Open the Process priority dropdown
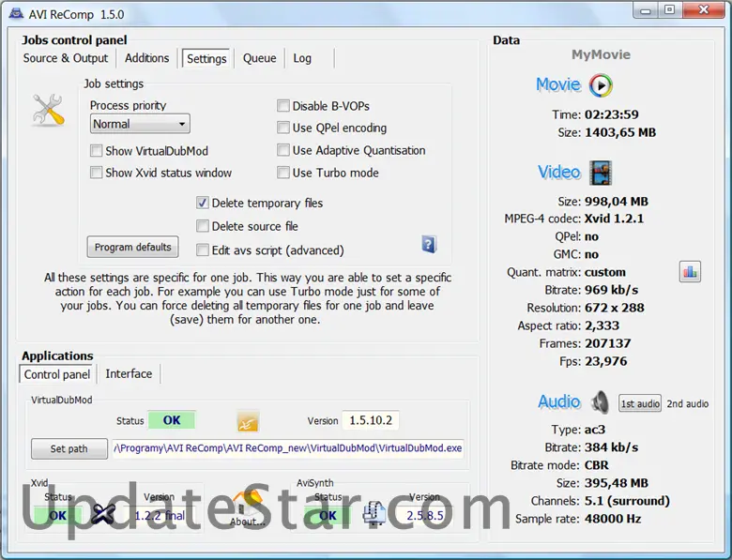732x560 pixels. (x=140, y=124)
